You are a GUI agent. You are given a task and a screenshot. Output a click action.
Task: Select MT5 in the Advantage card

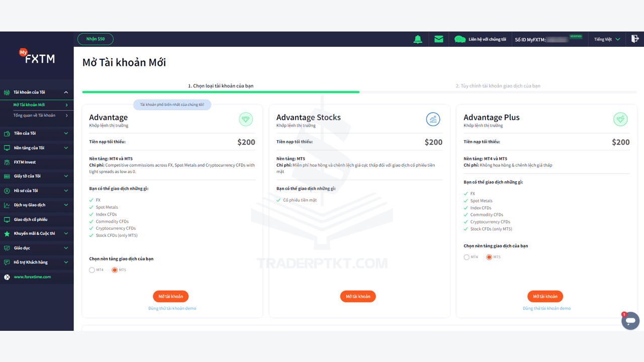click(x=115, y=270)
